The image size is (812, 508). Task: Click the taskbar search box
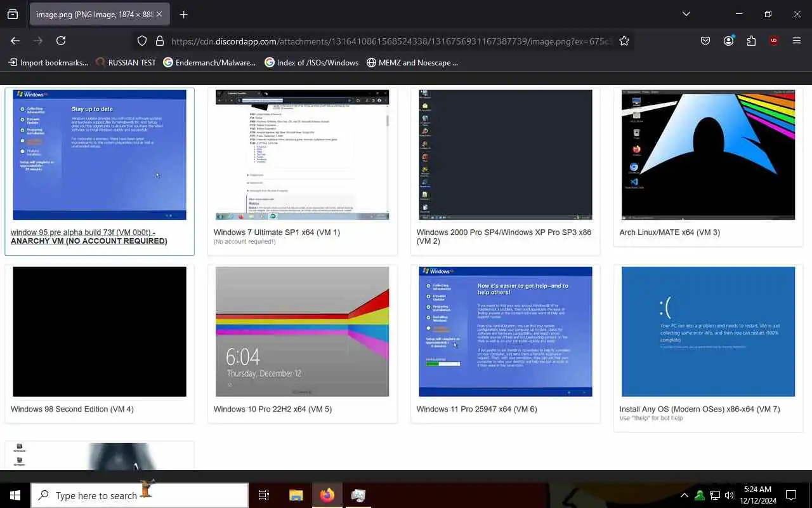point(140,495)
